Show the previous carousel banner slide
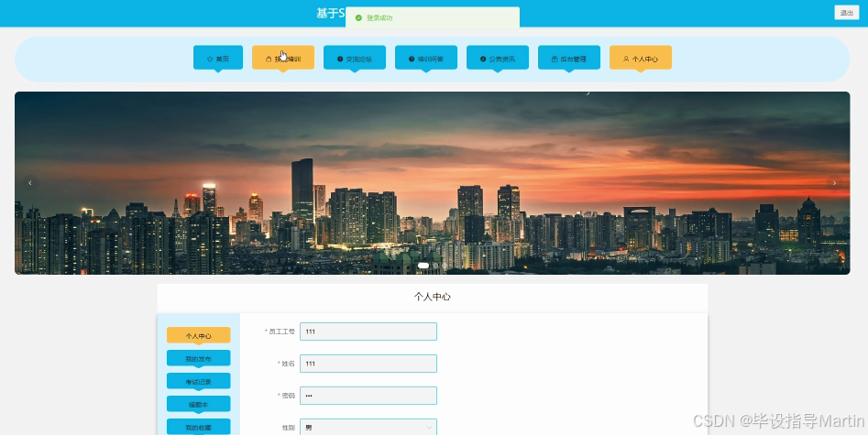This screenshot has width=868, height=435. (30, 182)
